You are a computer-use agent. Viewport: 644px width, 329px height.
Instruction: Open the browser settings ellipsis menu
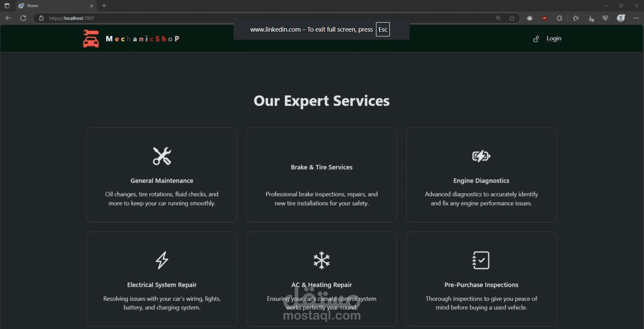pyautogui.click(x=636, y=18)
